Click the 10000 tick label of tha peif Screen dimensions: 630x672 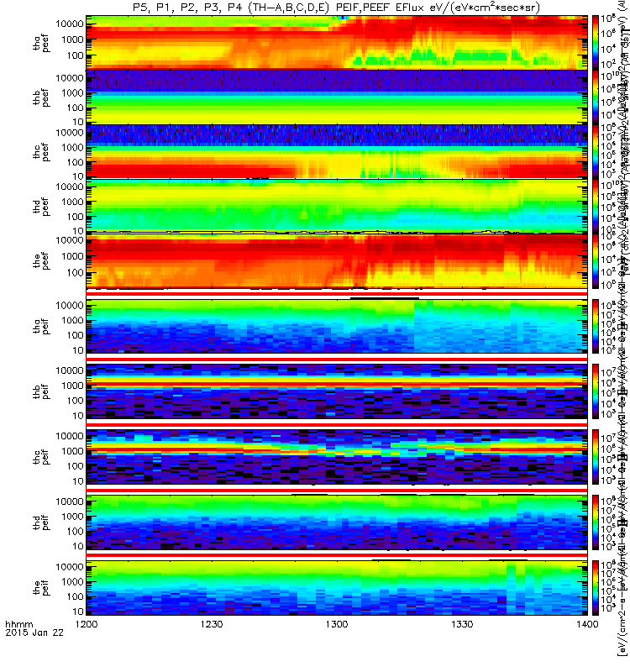tap(70, 306)
